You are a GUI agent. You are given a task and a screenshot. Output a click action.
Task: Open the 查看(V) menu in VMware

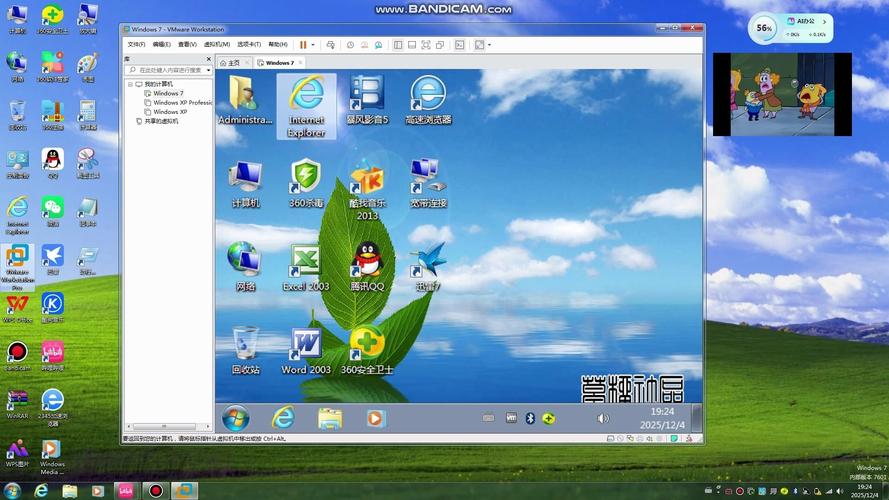click(x=187, y=45)
